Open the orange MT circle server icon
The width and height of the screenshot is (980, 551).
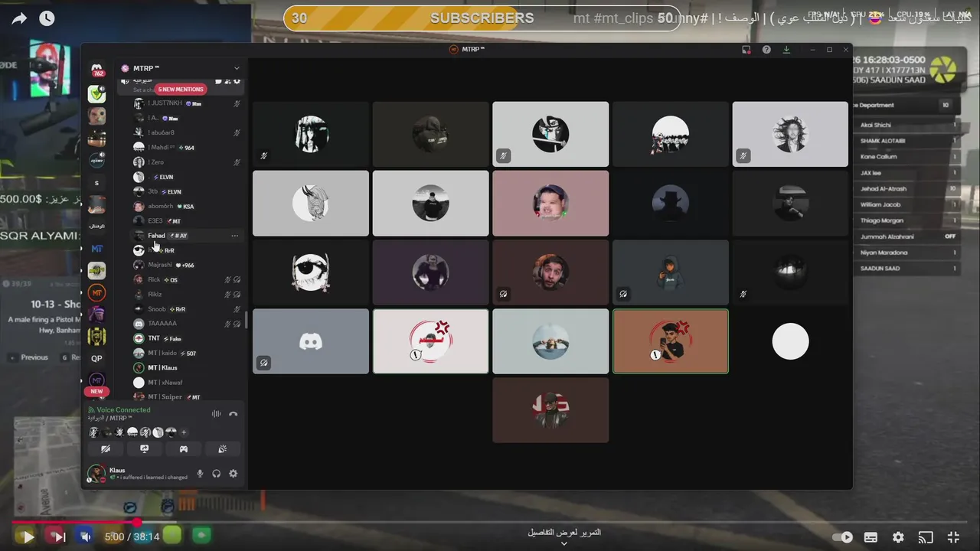pos(96,293)
